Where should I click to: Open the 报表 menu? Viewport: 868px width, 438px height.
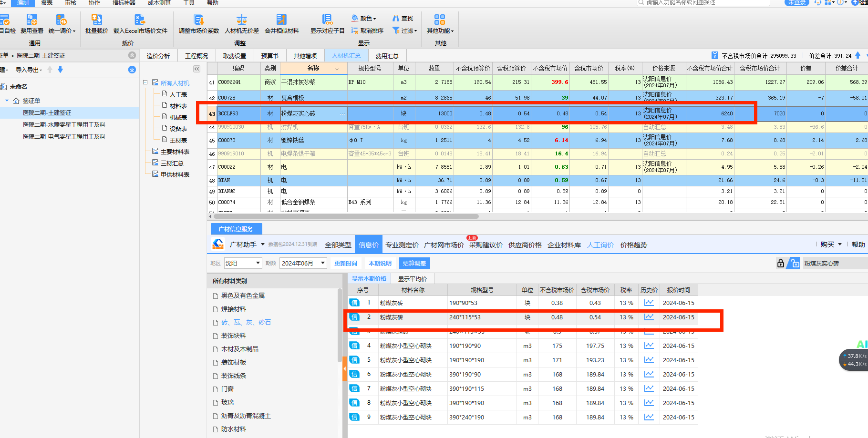(47, 3)
